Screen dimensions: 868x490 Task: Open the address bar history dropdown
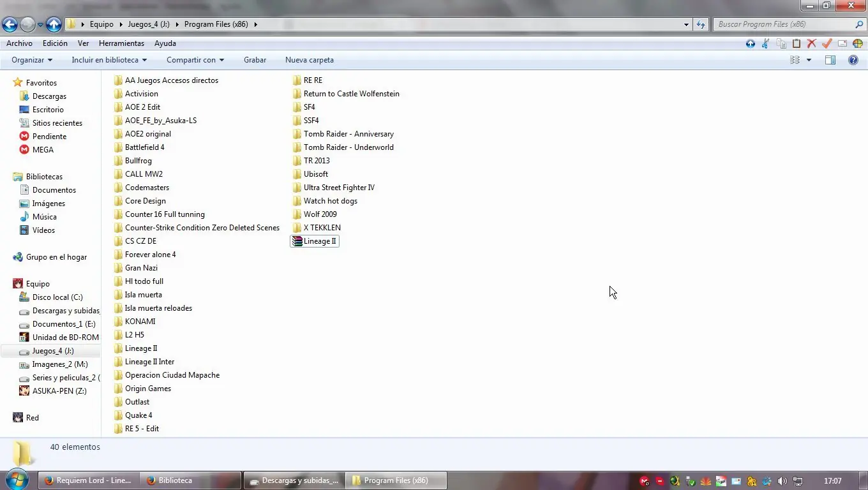(687, 25)
